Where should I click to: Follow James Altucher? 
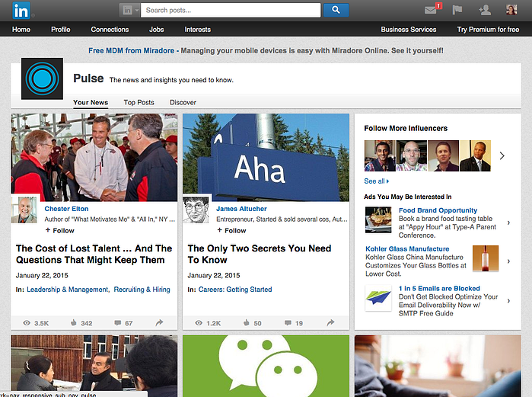click(231, 231)
